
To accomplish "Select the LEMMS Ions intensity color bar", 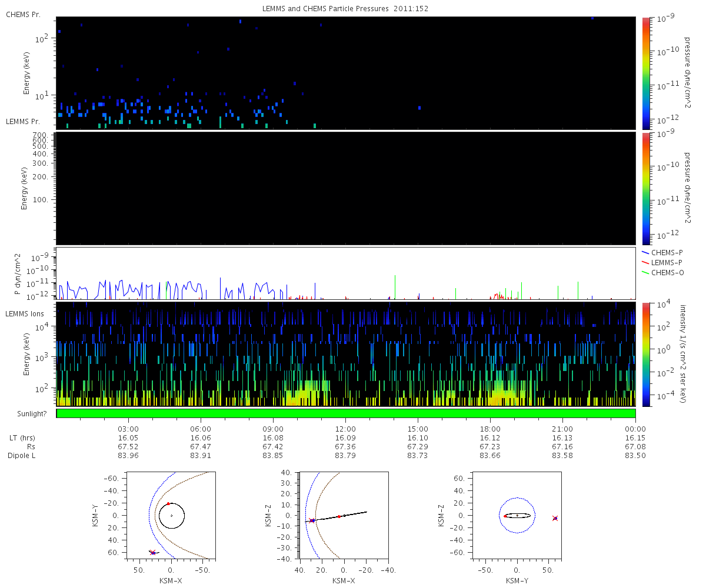I will click(x=645, y=354).
